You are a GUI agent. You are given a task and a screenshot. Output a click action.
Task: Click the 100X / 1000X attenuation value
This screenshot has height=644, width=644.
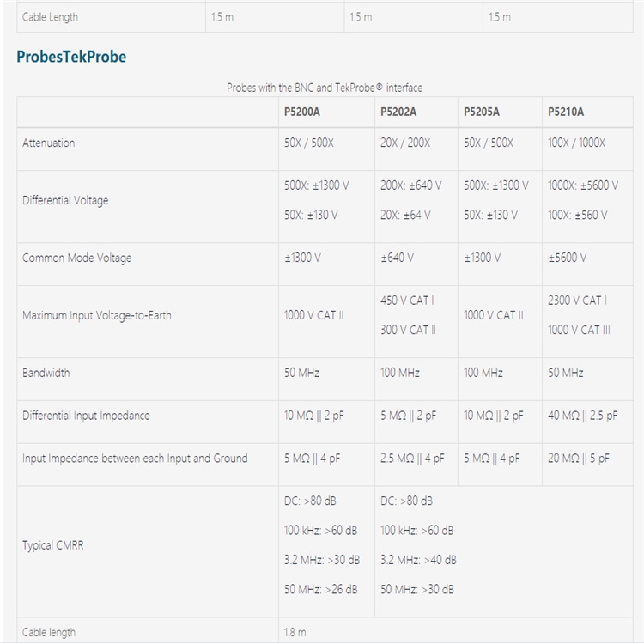point(576,143)
